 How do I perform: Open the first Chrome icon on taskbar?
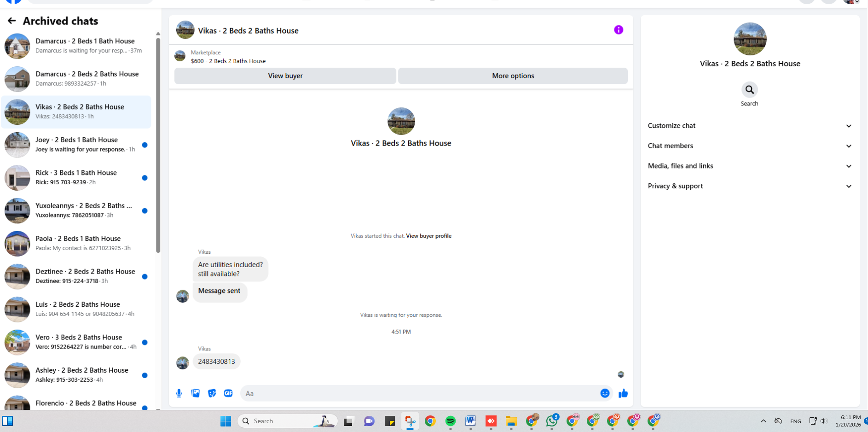click(430, 421)
